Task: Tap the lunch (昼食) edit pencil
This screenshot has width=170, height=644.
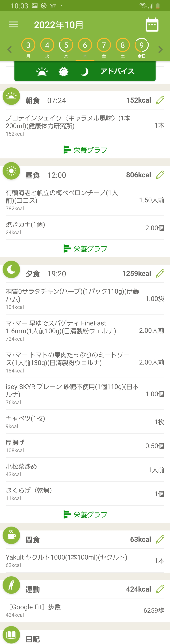Action: (x=160, y=175)
